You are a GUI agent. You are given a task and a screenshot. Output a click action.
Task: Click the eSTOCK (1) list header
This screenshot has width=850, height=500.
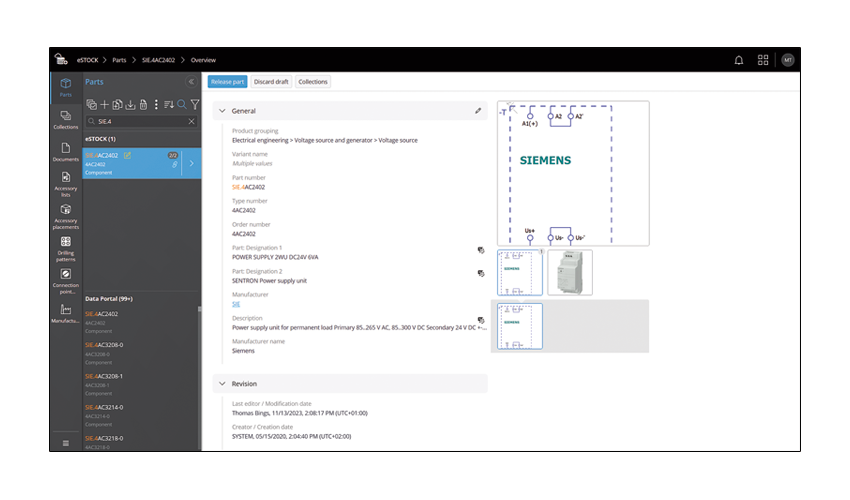pos(100,139)
